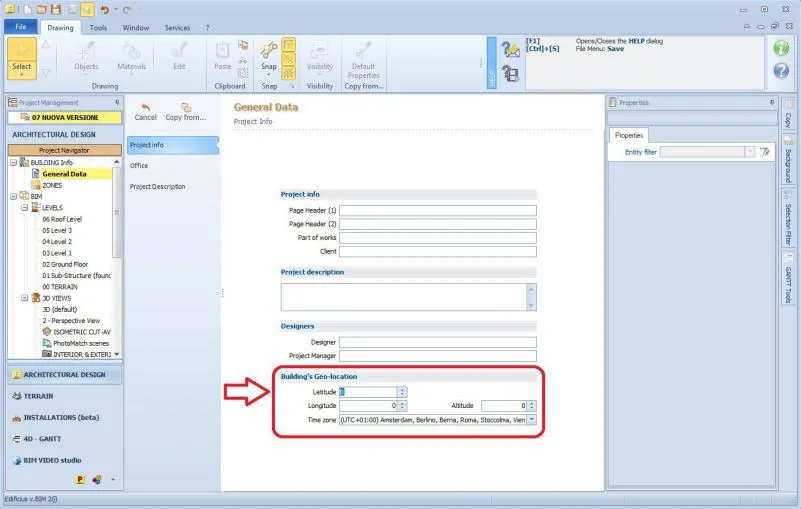This screenshot has height=509, width=801.
Task: Click the Latitude input field
Action: pyautogui.click(x=368, y=392)
